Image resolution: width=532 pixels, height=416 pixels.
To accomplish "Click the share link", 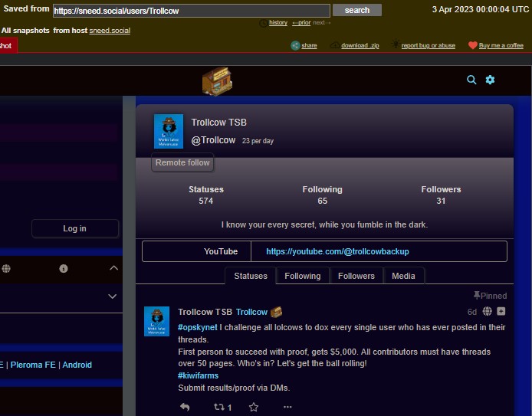I will pos(309,45).
